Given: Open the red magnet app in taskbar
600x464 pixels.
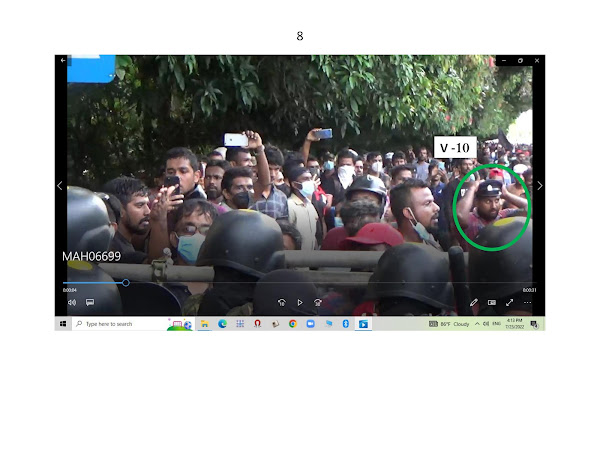Looking at the screenshot, I should click(258, 324).
